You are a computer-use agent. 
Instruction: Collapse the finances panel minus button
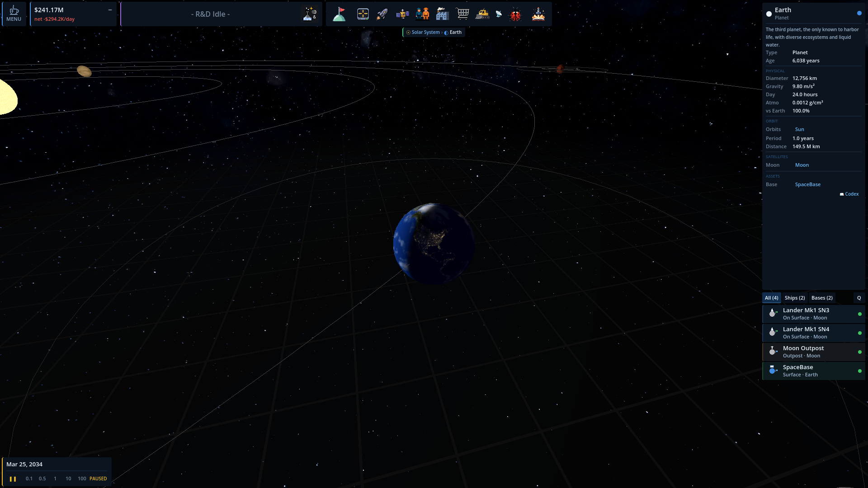point(110,9)
